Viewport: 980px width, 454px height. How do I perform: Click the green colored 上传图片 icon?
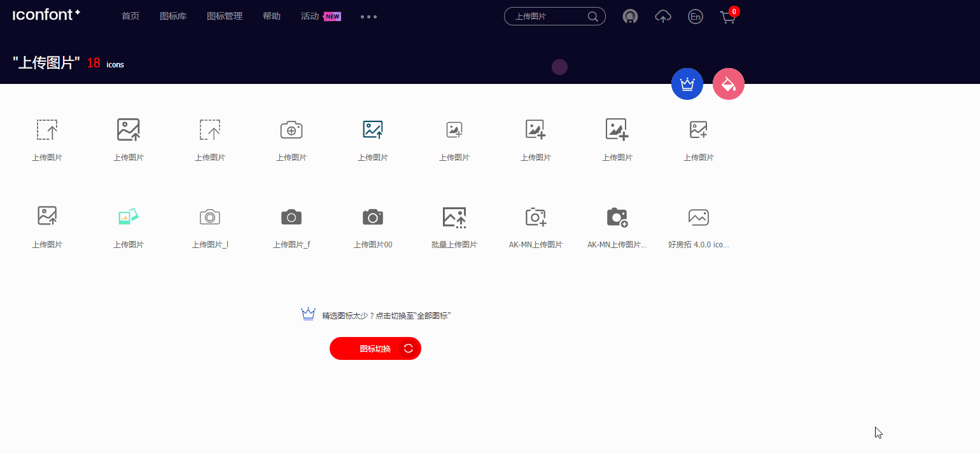[x=129, y=216]
